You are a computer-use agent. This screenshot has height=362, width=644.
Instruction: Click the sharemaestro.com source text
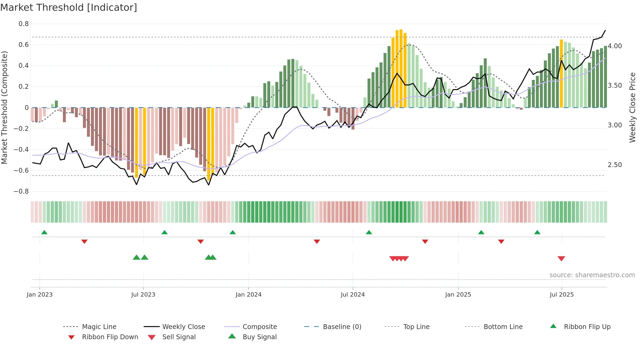click(592, 275)
